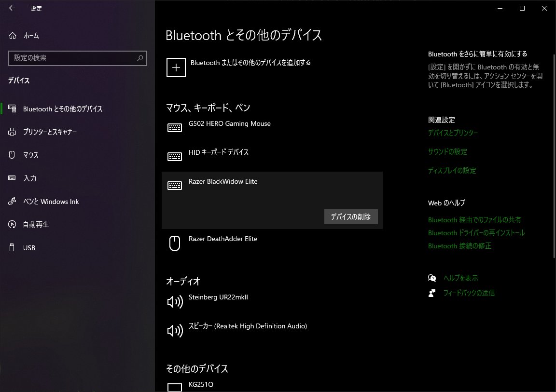Click speaker icon of Realtek High Definition Audio
Screen dimensions: 556x392
click(175, 331)
